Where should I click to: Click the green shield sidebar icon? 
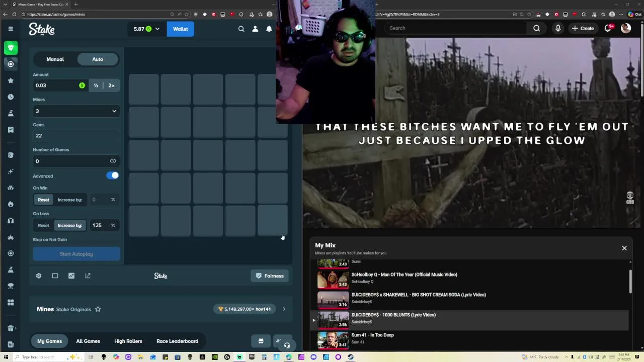click(11, 48)
